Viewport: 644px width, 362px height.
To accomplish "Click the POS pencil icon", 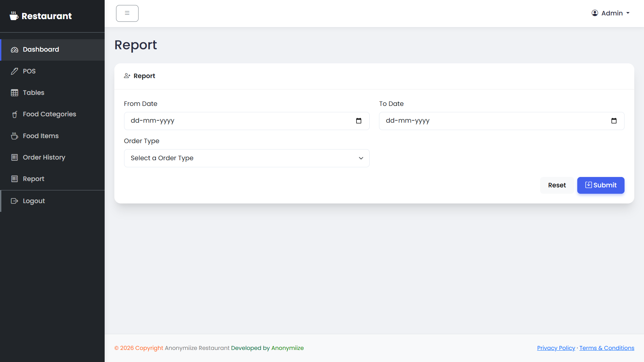I will 14,71.
